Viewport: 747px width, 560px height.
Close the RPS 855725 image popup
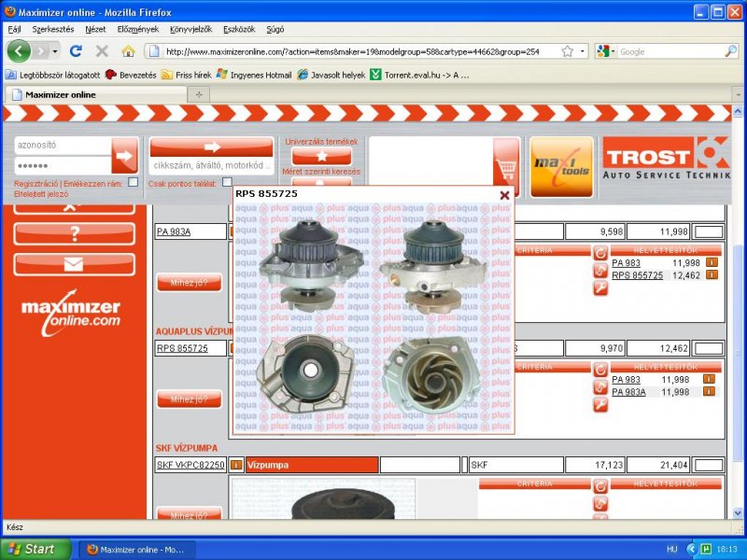pos(504,195)
